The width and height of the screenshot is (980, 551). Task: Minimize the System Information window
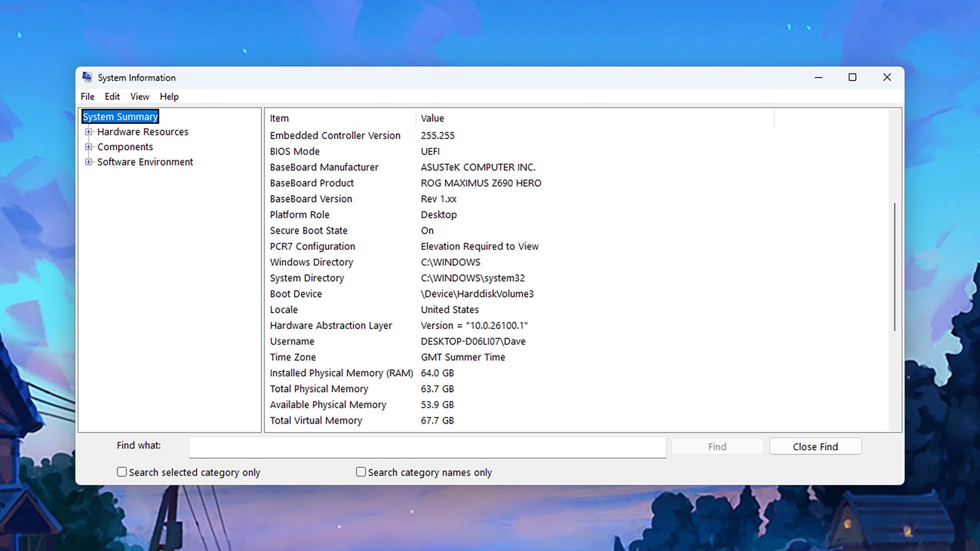coord(818,77)
